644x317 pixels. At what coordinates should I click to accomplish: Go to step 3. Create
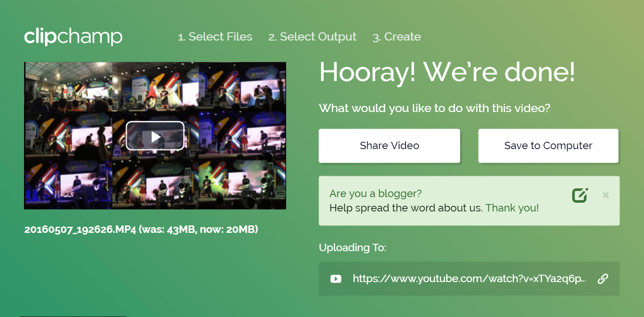tap(397, 37)
